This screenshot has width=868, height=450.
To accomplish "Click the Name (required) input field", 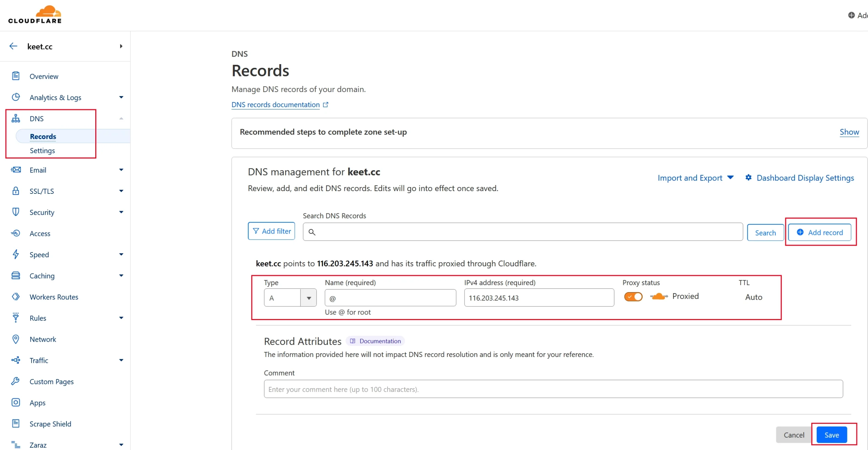I will (390, 298).
